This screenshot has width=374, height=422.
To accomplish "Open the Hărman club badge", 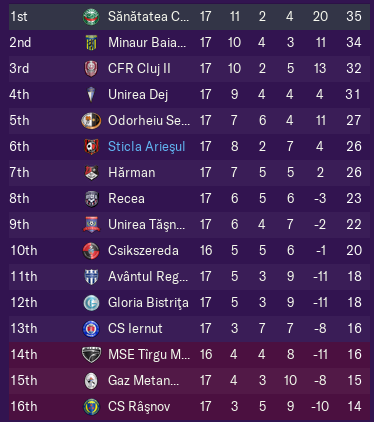I will (91, 173).
